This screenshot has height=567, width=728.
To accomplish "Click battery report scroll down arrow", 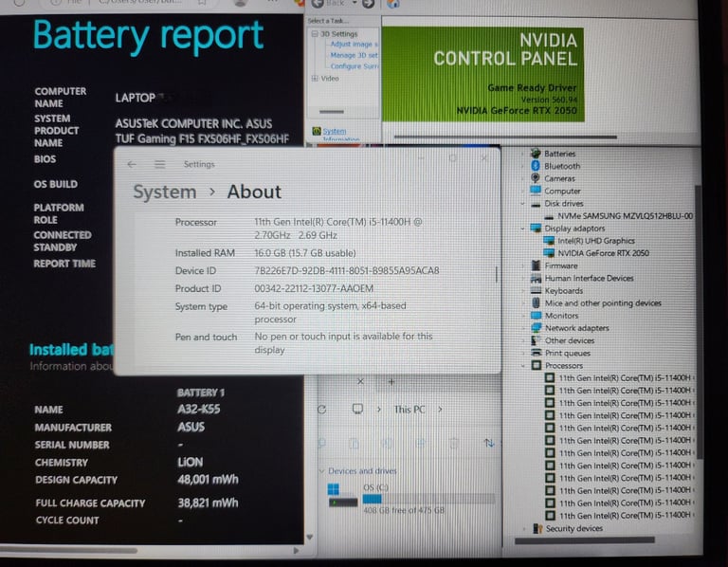I will point(310,538).
